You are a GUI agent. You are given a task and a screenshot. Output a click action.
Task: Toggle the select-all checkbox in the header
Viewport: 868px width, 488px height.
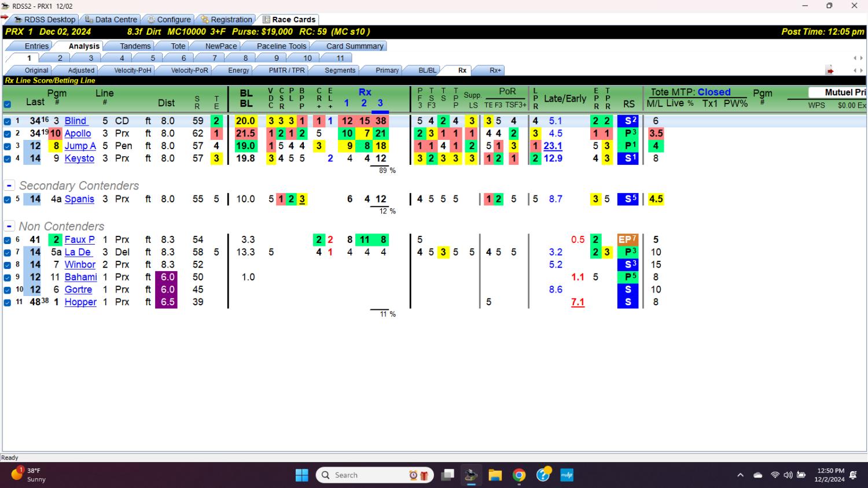7,105
